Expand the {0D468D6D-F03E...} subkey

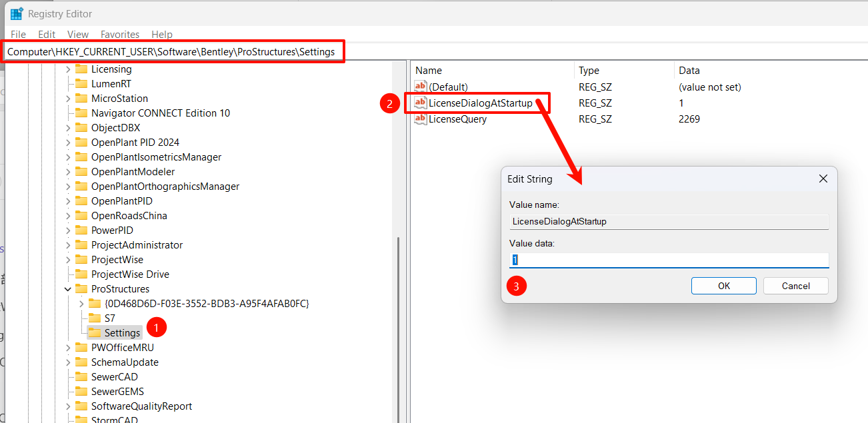pyautogui.click(x=81, y=304)
